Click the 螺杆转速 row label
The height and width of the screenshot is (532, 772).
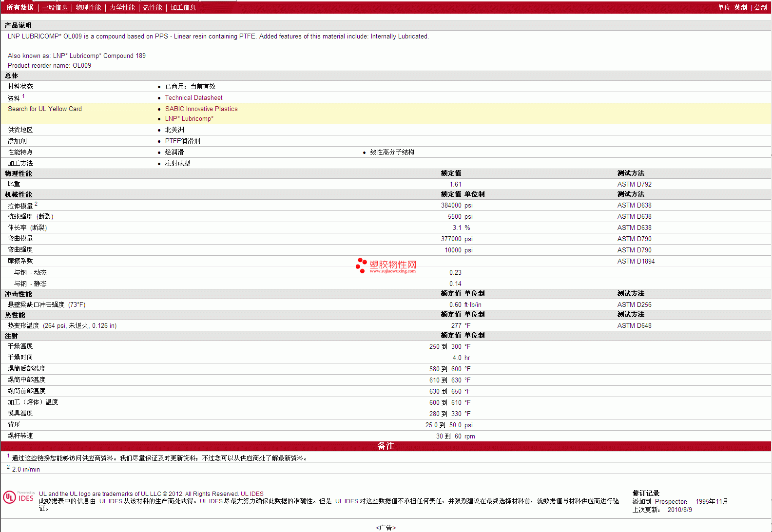(x=20, y=436)
